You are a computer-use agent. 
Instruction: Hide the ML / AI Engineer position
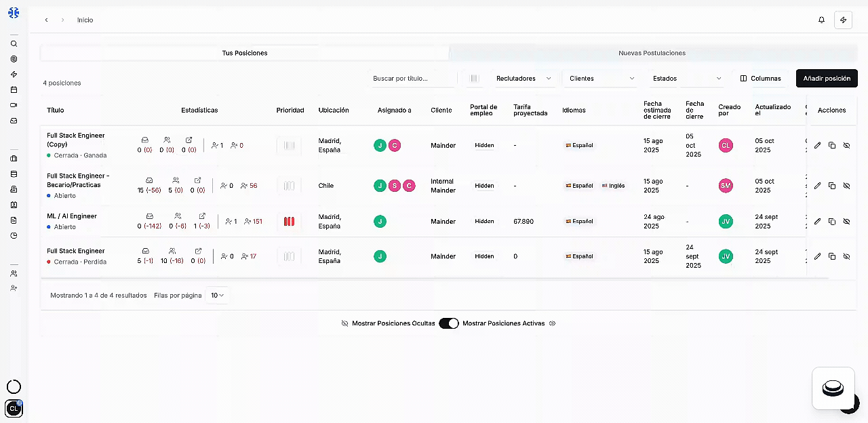(846, 221)
